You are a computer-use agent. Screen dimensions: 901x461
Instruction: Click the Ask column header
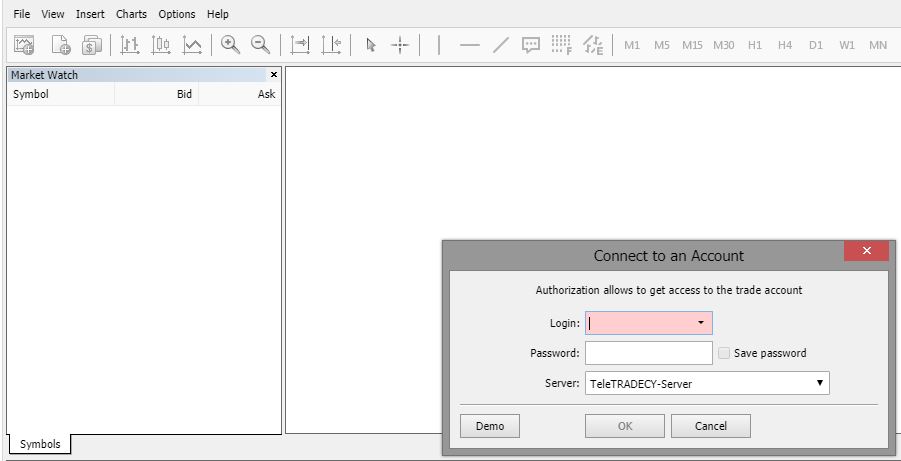[x=240, y=94]
